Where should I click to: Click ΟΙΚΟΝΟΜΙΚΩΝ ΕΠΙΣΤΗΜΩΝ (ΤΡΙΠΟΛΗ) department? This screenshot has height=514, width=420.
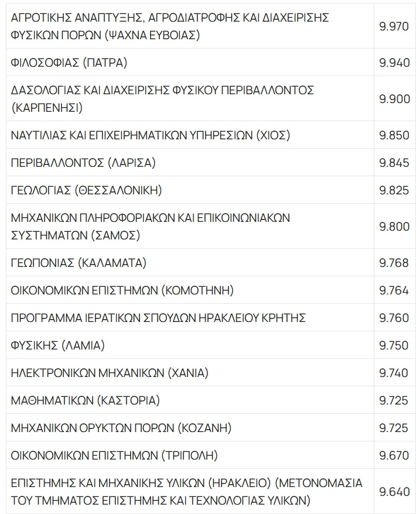tap(114, 455)
